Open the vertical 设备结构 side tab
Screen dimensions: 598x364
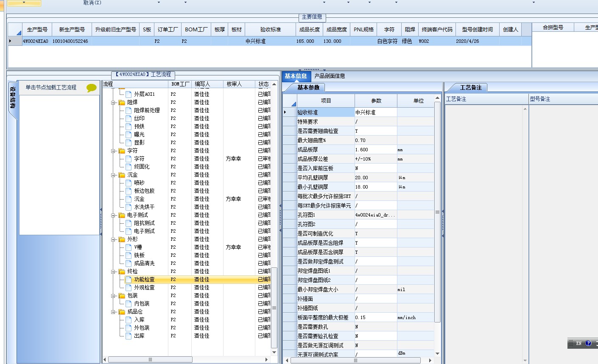(13, 98)
